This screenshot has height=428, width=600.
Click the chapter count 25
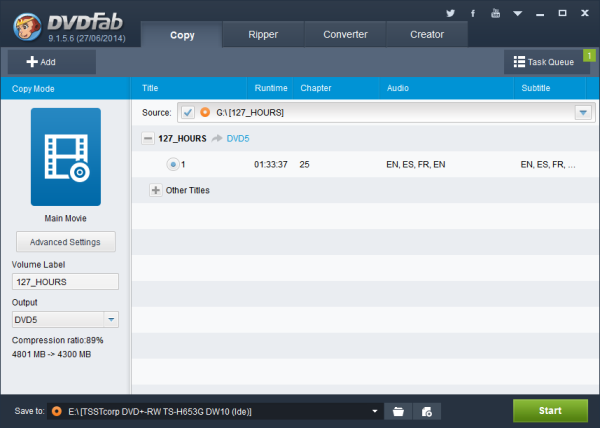(x=305, y=164)
